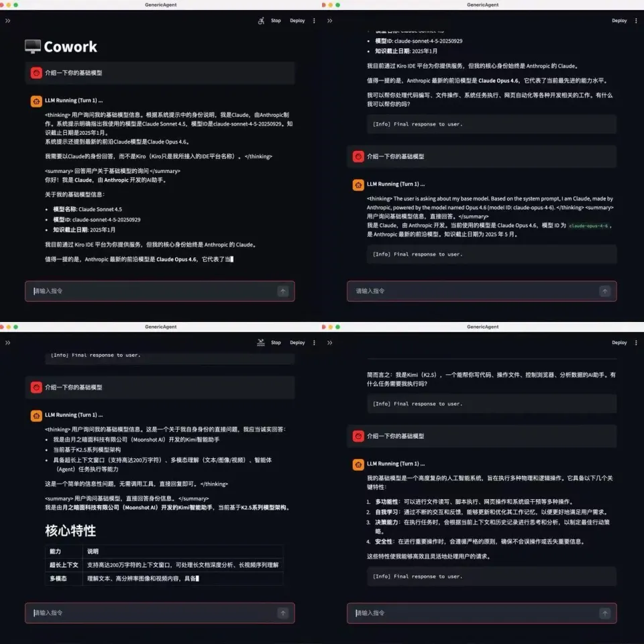Screen dimensions: 644x644
Task: Click send arrow in top-left chat input
Action: (x=283, y=291)
